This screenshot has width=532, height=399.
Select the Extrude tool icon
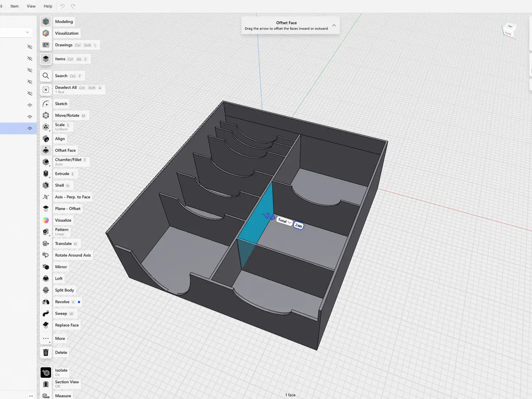pyautogui.click(x=46, y=174)
